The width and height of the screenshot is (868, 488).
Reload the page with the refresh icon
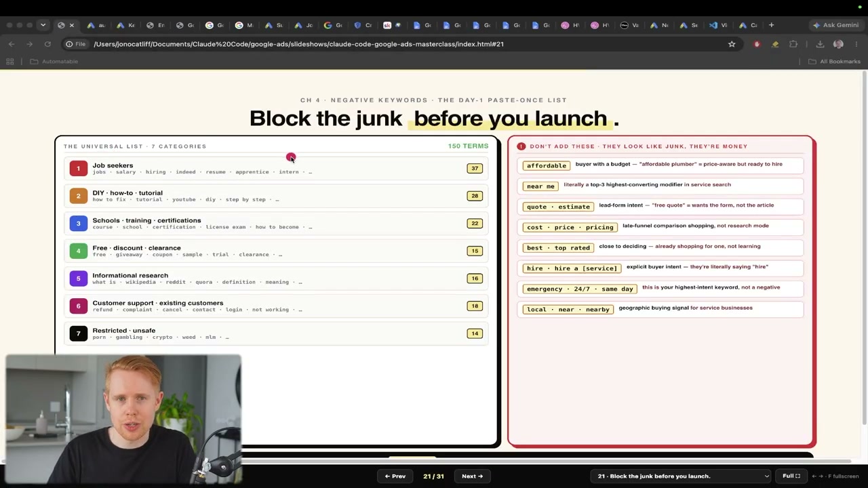point(47,44)
